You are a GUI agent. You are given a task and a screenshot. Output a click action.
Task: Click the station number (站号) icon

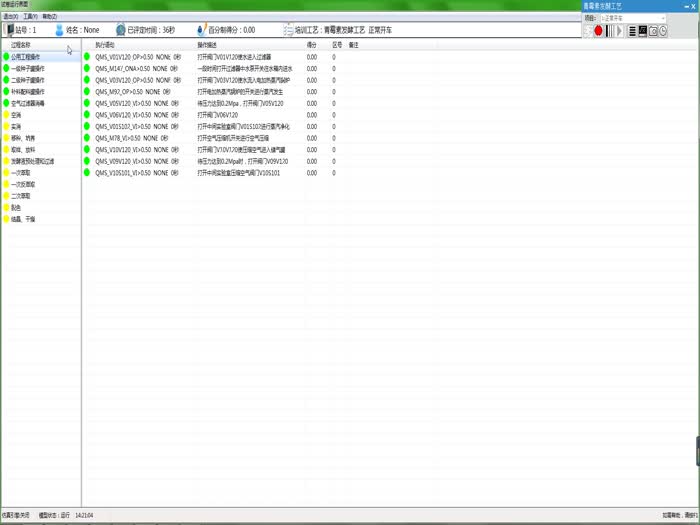[9, 31]
